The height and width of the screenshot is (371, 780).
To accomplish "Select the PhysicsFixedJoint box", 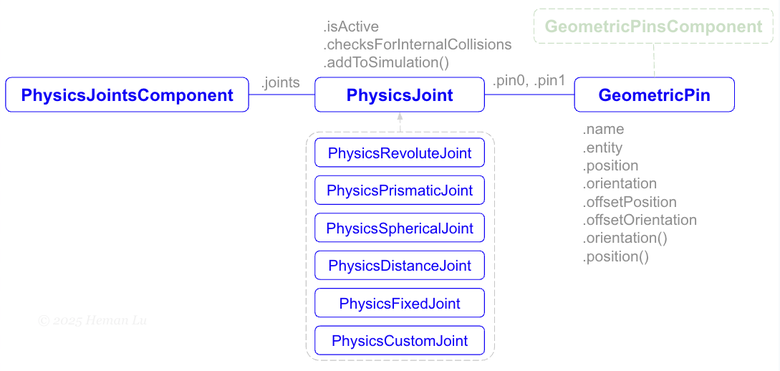I will pyautogui.click(x=399, y=303).
